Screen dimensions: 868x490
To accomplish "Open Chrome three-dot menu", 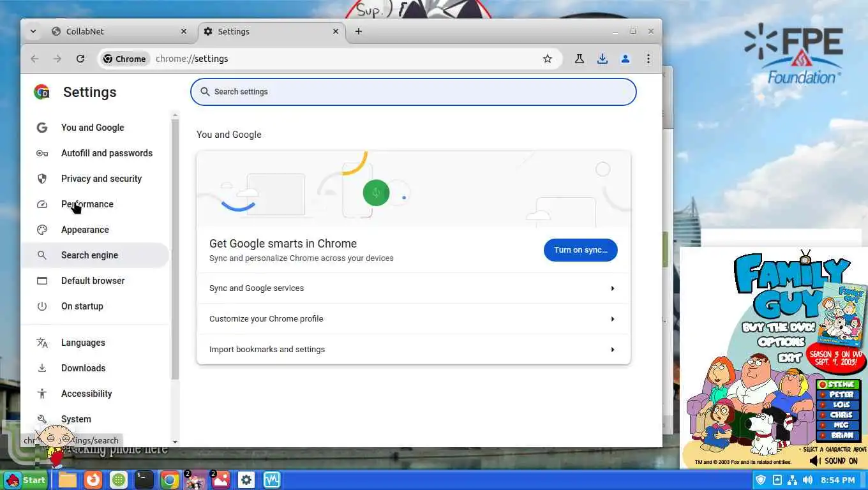I will click(648, 59).
